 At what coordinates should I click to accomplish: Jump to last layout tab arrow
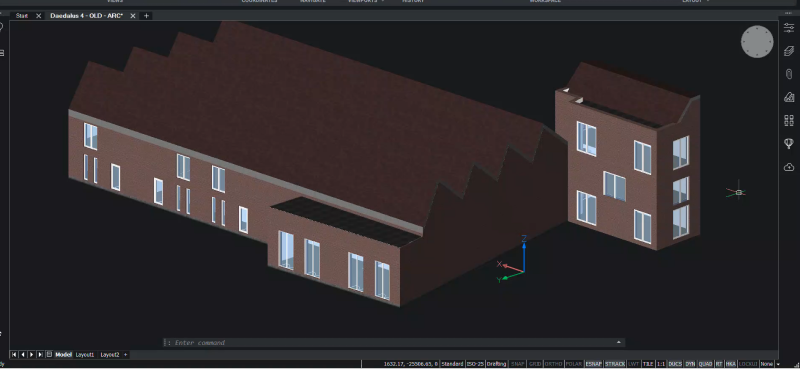40,354
